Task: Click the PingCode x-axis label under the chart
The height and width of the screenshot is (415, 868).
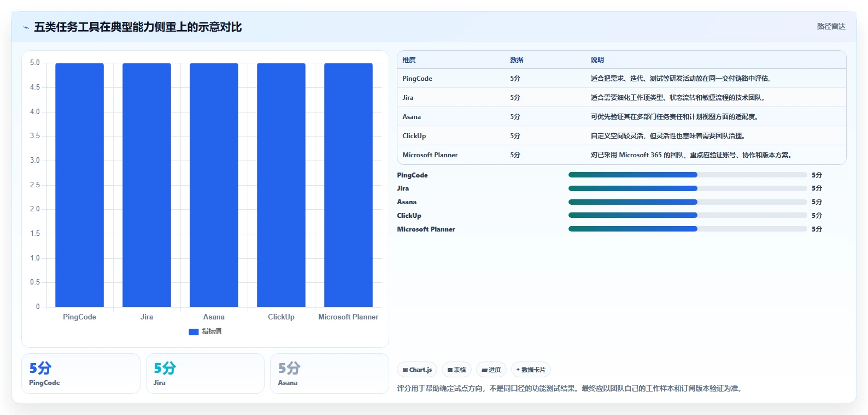Action: 79,317
